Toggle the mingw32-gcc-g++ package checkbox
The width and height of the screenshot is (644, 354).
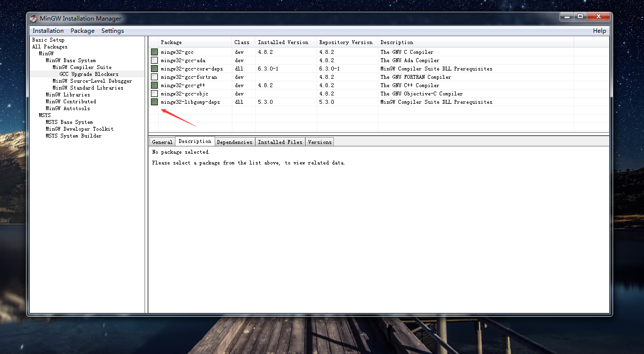click(154, 85)
